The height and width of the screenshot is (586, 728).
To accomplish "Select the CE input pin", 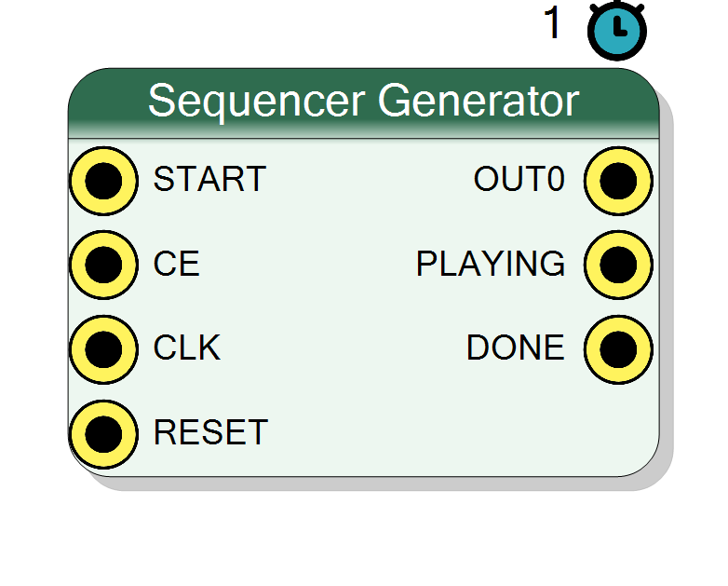I will pos(103,265).
